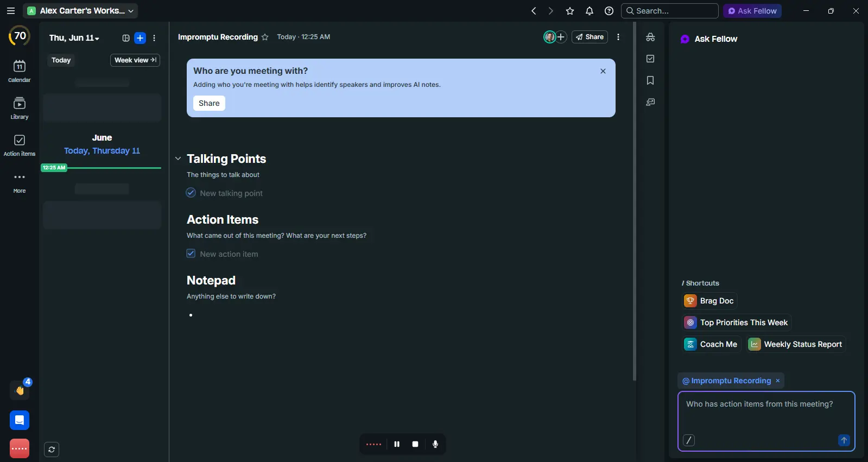Viewport: 868px width, 462px height.
Task: Open the attendee avatar in note header
Action: pyautogui.click(x=549, y=37)
